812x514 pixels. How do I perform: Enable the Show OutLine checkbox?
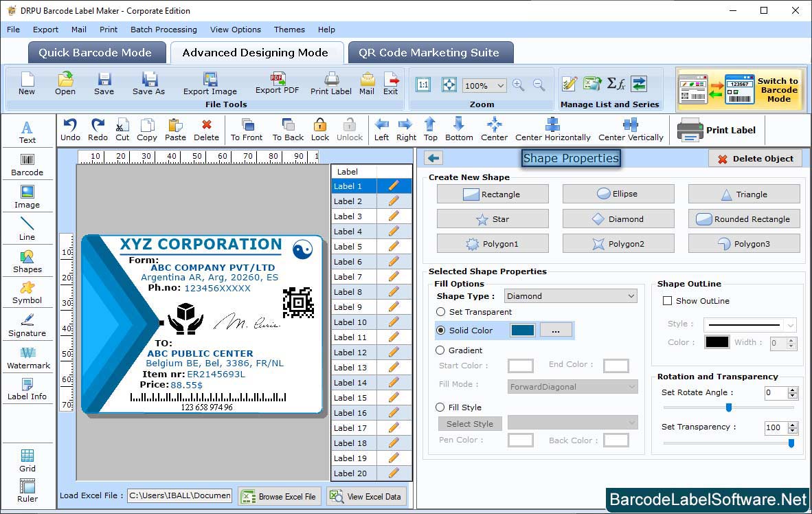[667, 301]
